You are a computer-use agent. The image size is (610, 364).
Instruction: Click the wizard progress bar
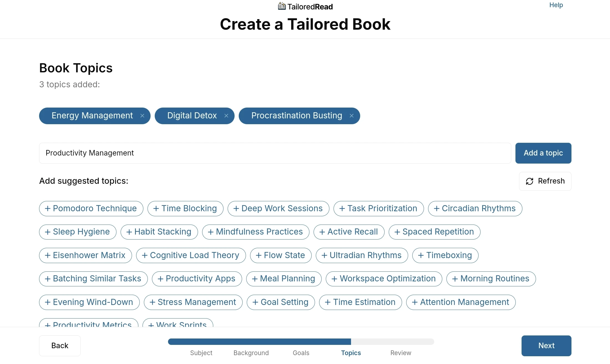point(301,342)
